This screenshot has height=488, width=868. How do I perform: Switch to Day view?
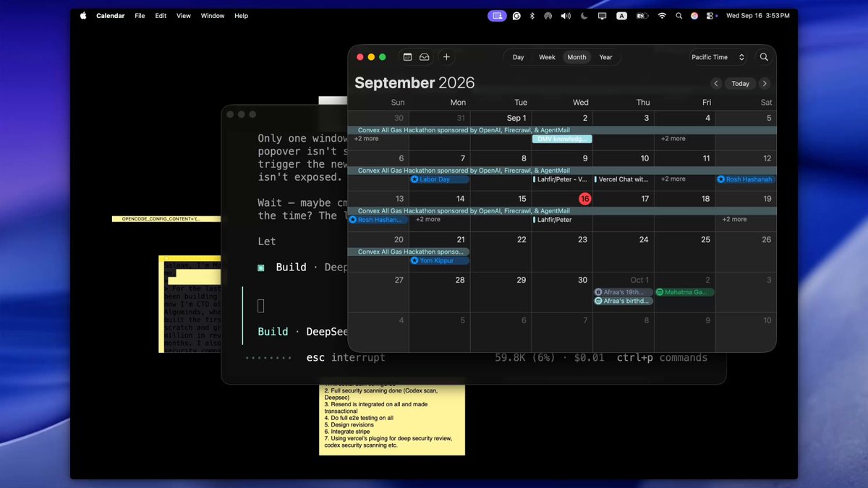point(519,57)
